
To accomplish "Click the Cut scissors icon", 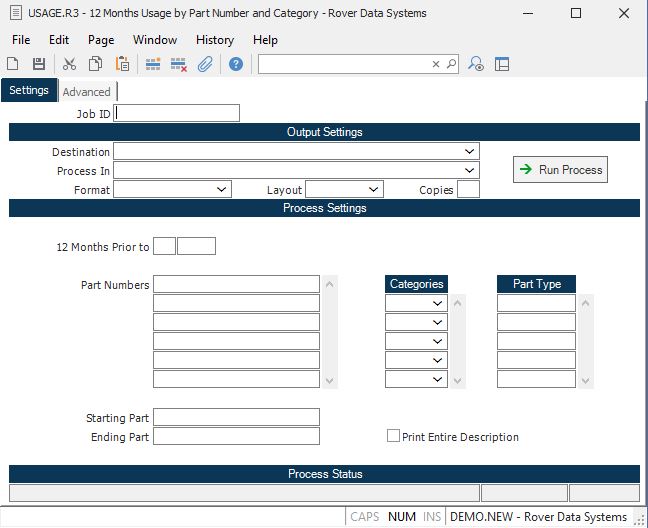I will pos(69,64).
